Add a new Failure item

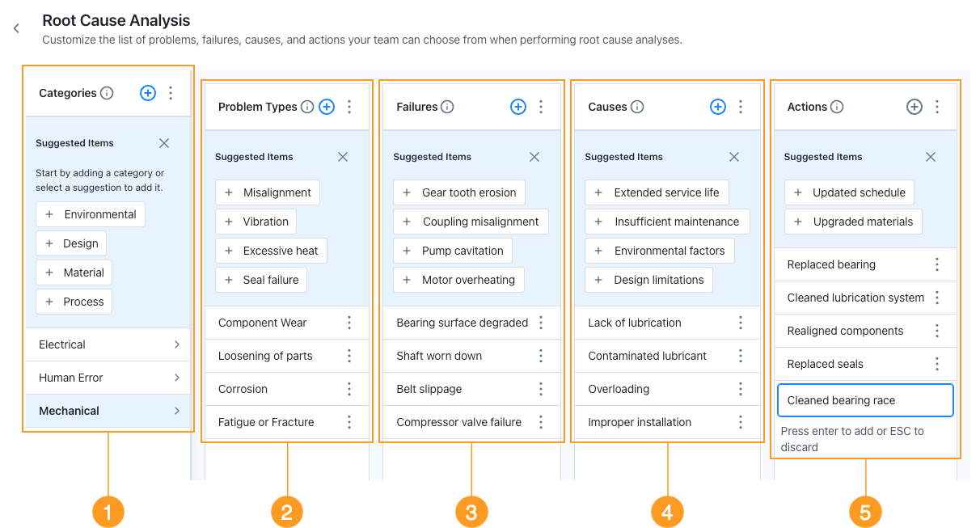(x=517, y=106)
